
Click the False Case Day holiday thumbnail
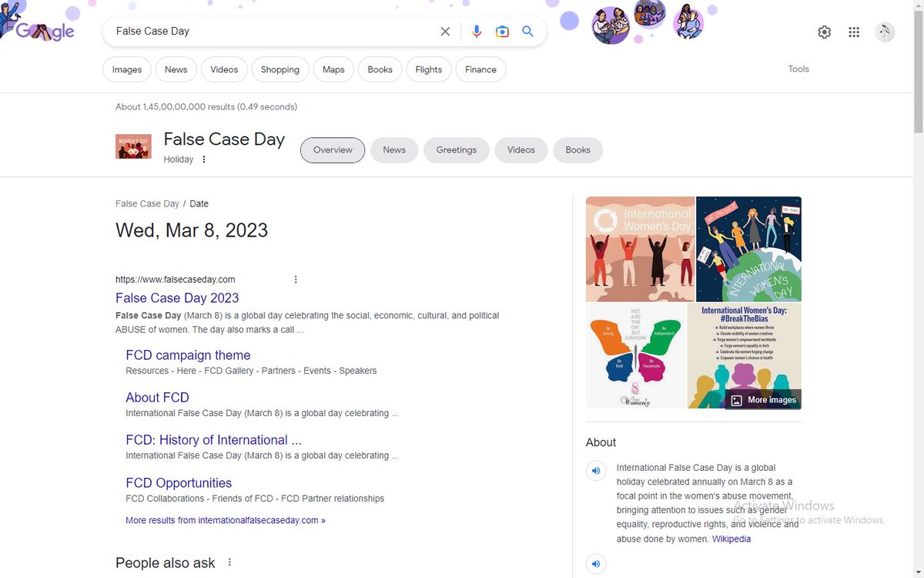pos(133,146)
